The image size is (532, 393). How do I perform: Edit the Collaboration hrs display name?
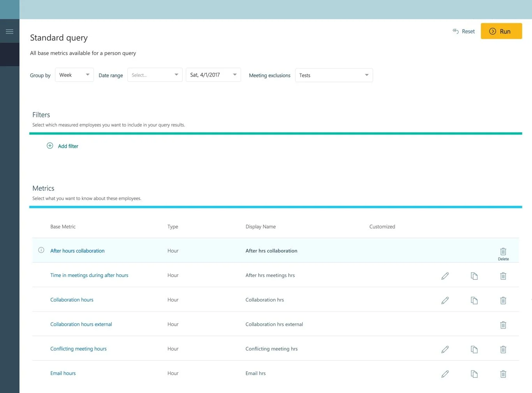445,300
